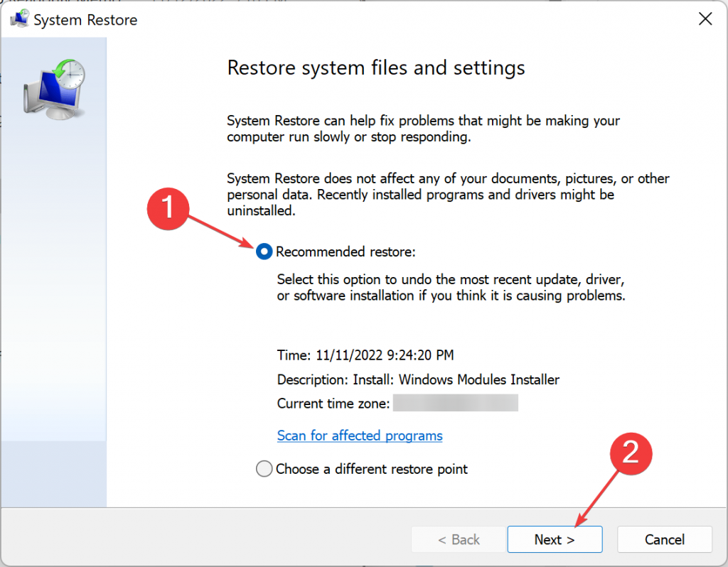Select Choose a different restore point option
Screen dimensions: 728x567
pos(264,469)
